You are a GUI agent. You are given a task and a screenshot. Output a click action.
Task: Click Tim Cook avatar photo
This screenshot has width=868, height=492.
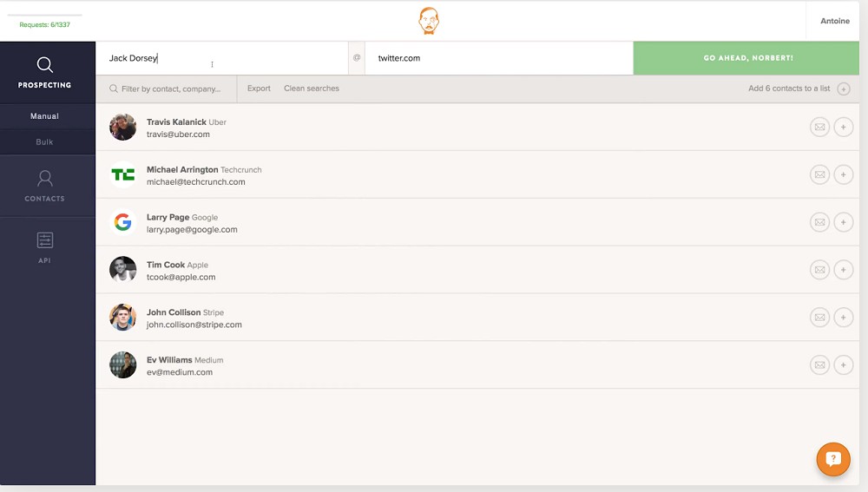123,270
